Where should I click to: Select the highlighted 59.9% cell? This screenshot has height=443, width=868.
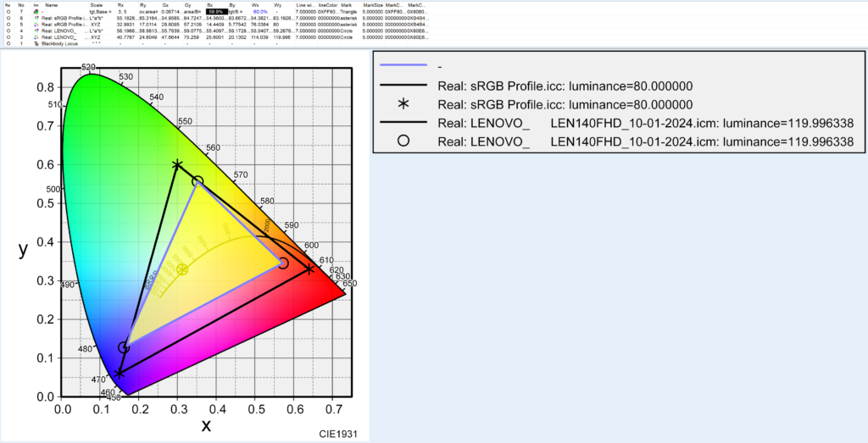point(216,12)
